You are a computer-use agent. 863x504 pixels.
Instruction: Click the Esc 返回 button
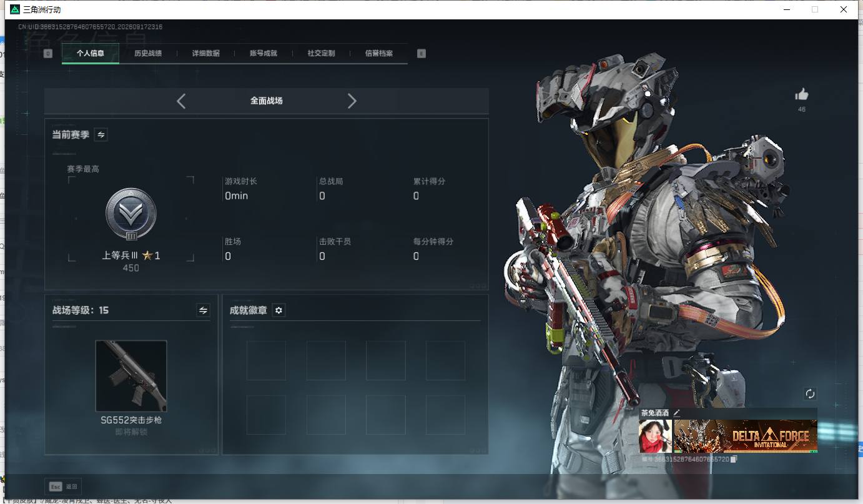[62, 487]
